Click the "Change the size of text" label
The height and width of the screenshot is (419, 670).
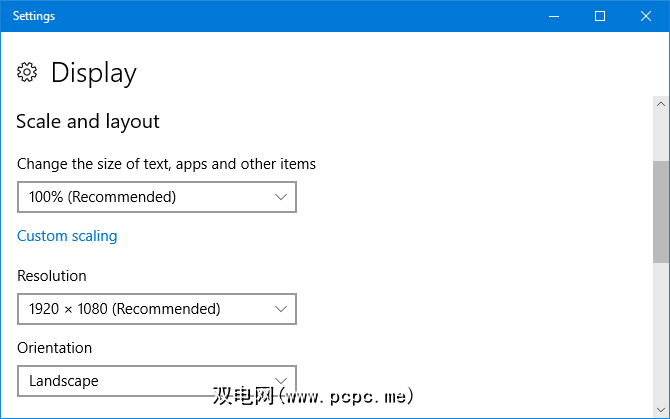pos(166,163)
